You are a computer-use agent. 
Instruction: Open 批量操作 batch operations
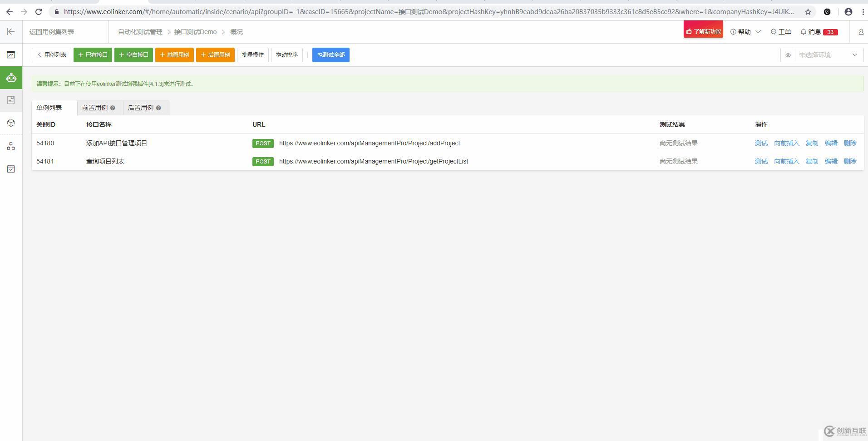coord(253,55)
